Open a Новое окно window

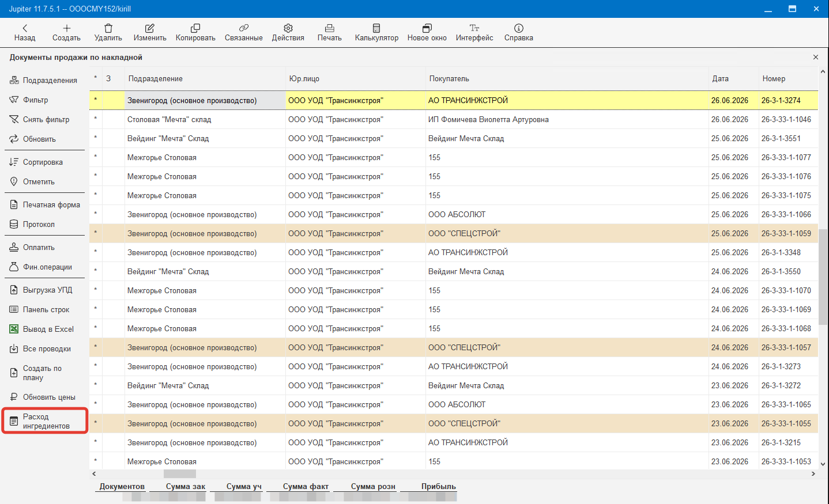[427, 33]
